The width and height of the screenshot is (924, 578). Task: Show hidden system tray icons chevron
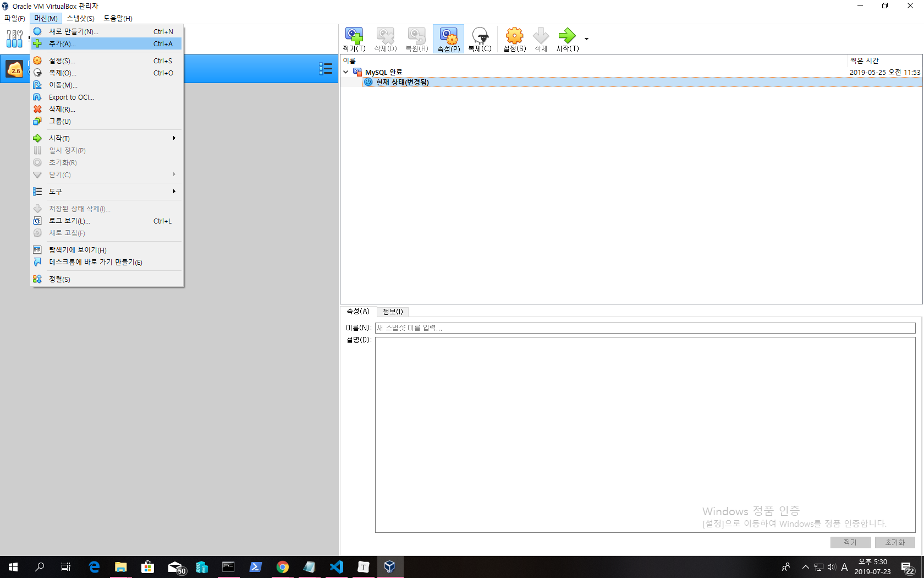[805, 567]
